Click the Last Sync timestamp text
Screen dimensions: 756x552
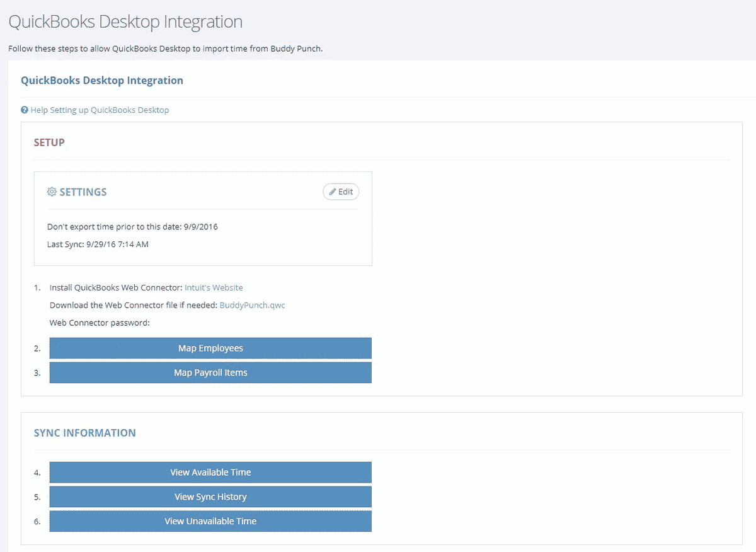click(98, 244)
